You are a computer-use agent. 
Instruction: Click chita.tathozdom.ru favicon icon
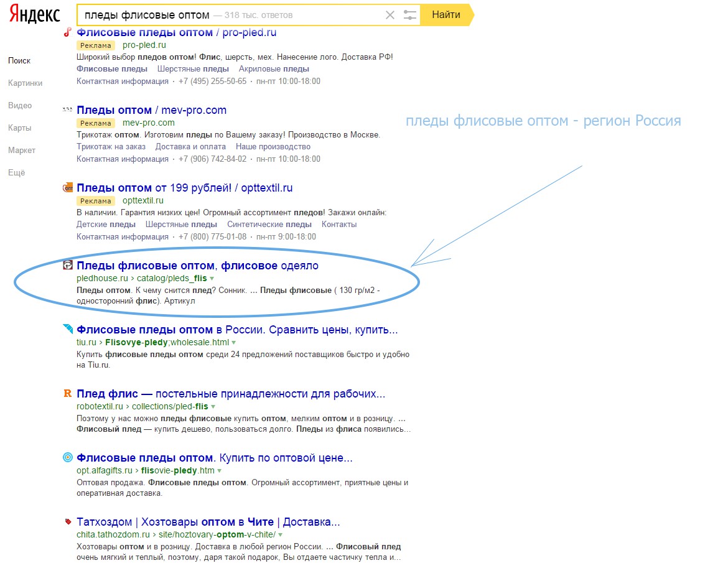pyautogui.click(x=68, y=521)
